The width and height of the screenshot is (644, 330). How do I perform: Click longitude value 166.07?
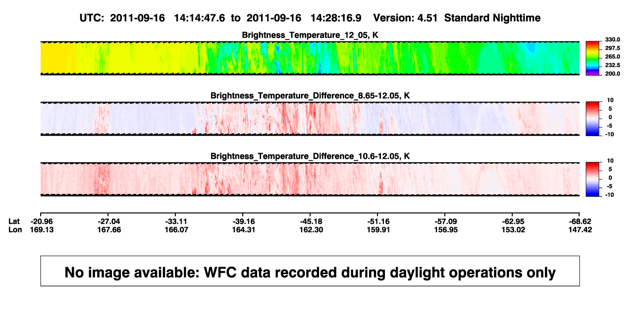pos(176,230)
